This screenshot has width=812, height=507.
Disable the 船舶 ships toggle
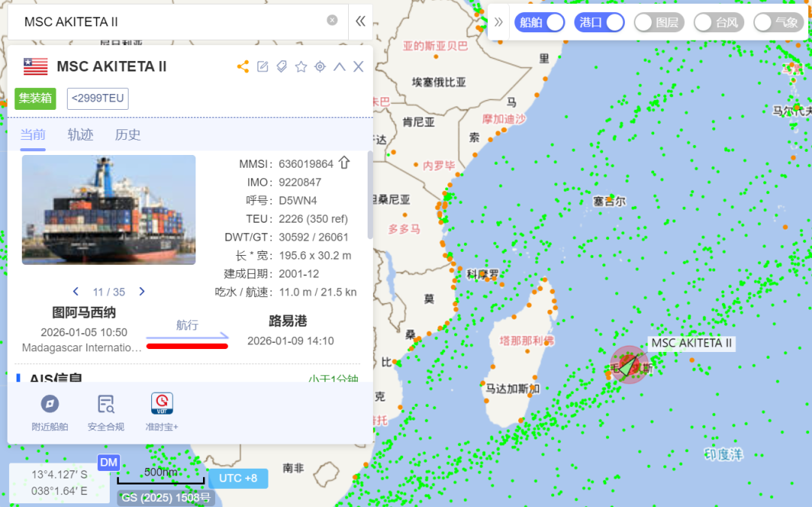click(539, 22)
